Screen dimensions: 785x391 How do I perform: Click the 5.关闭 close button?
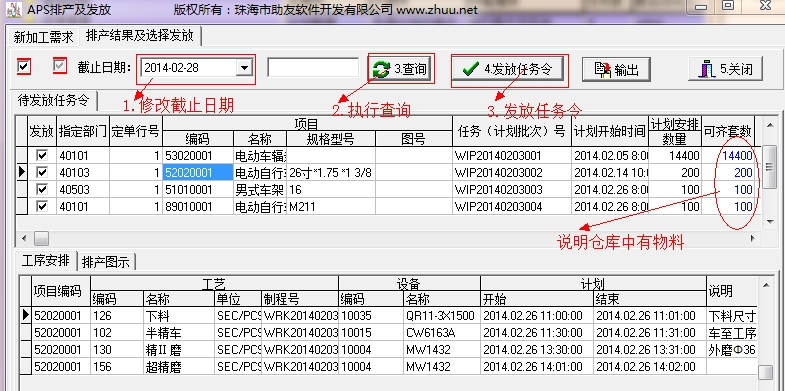(x=726, y=69)
